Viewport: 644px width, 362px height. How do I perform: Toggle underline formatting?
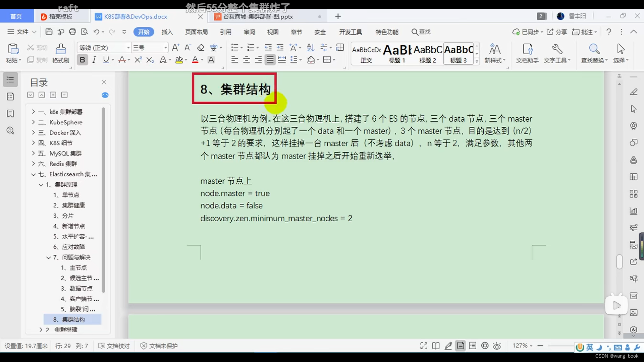[x=106, y=59]
